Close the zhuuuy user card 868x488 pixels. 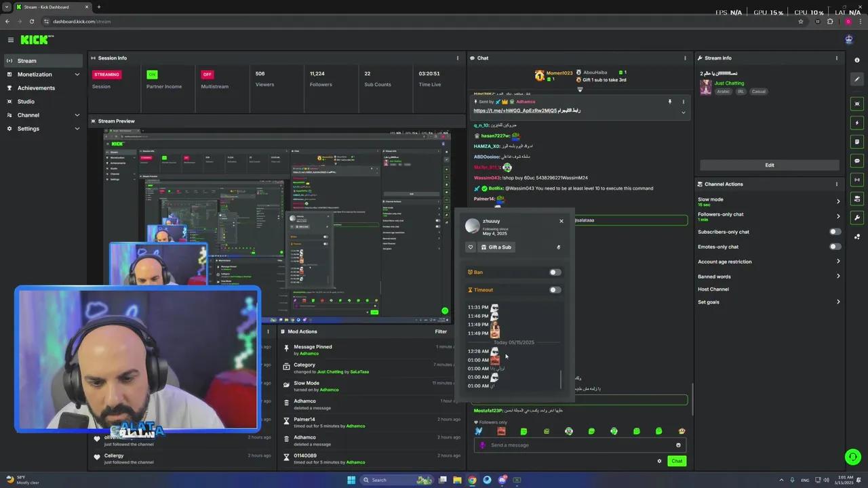coord(561,221)
